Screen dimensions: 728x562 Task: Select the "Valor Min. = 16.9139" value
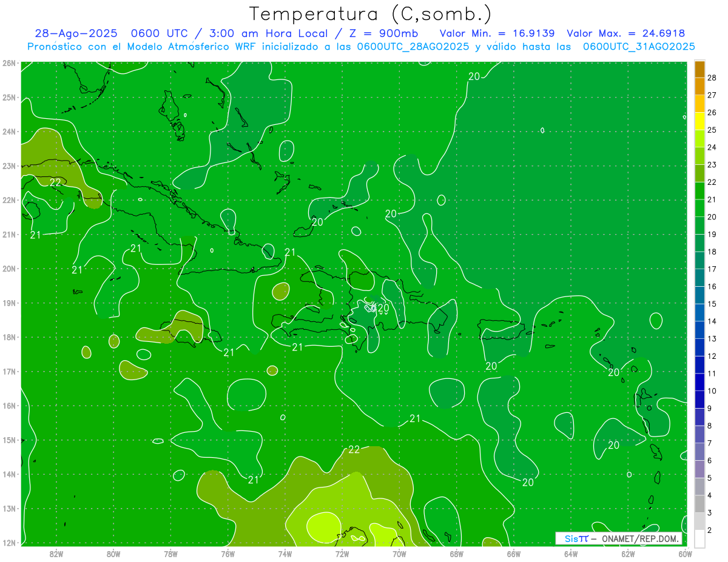pyautogui.click(x=498, y=34)
